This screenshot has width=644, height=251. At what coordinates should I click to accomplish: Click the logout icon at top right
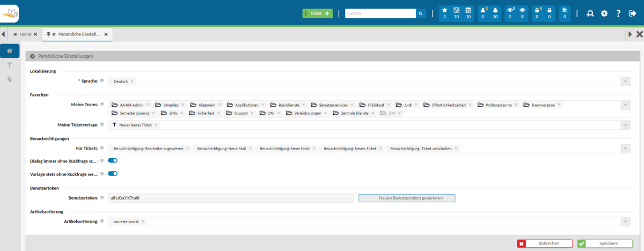(x=632, y=13)
